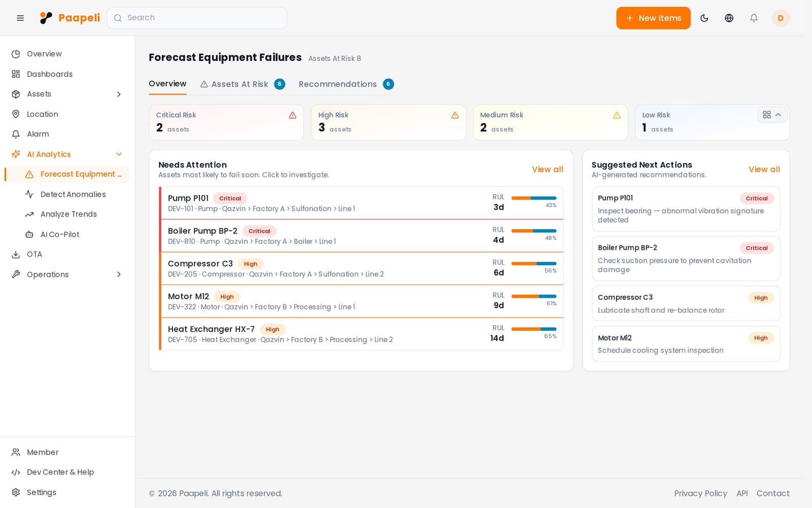The image size is (812, 508).
Task: Open the language globe selector
Action: click(x=729, y=18)
